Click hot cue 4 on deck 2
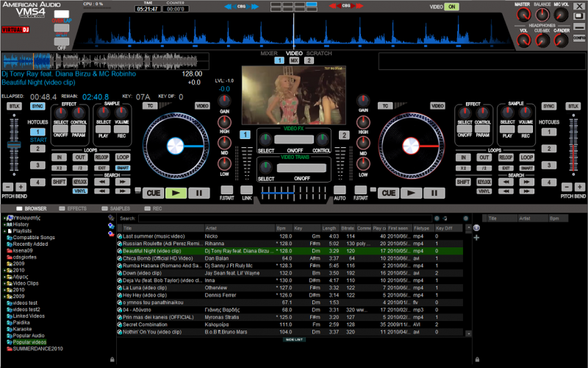 tap(549, 183)
